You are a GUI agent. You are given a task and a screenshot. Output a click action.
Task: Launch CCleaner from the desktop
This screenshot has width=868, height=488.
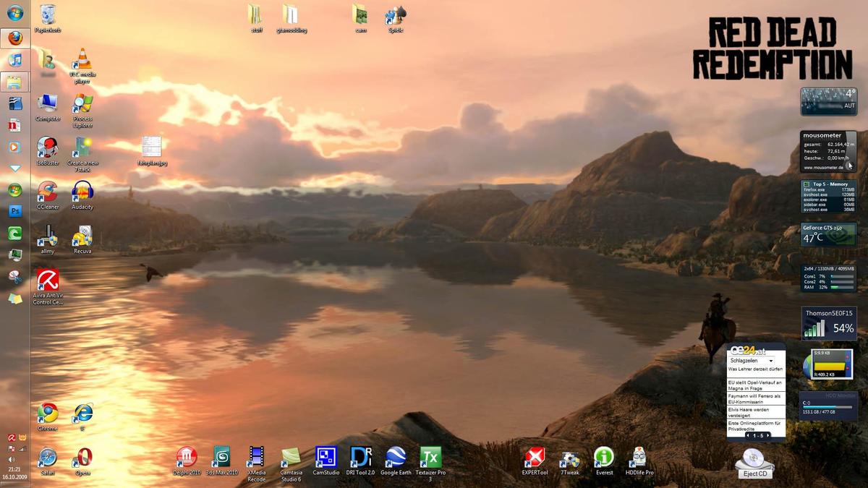coord(48,196)
